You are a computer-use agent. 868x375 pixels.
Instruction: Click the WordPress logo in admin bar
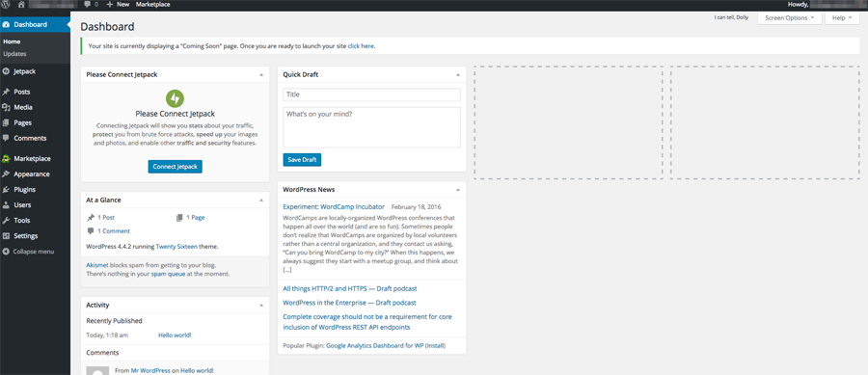click(x=6, y=4)
